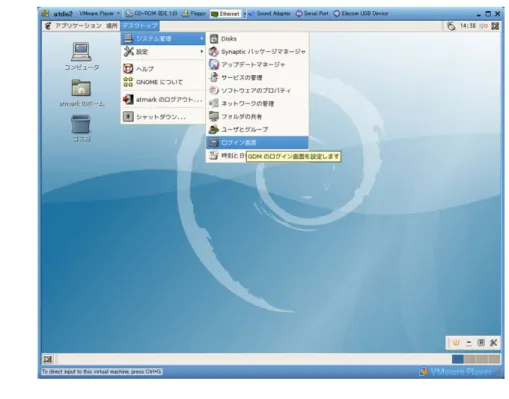Launch Synaptic パッケージマネージャ

tap(257, 52)
